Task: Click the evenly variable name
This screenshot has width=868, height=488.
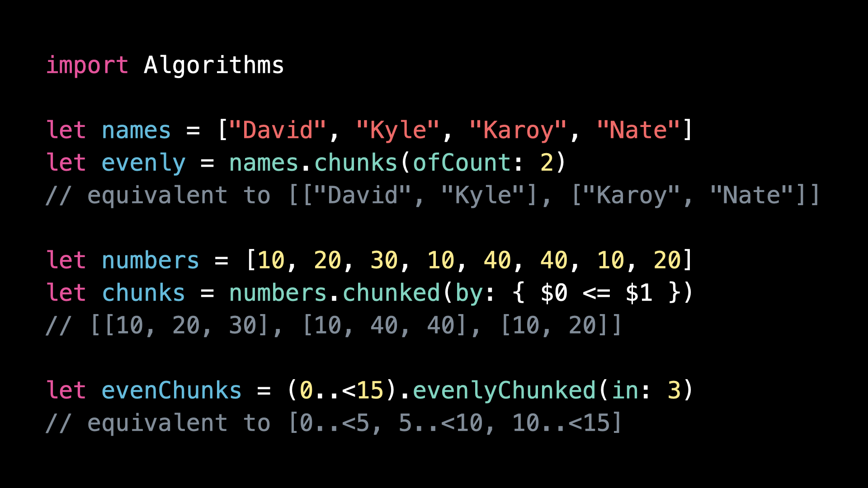Action: 143,162
